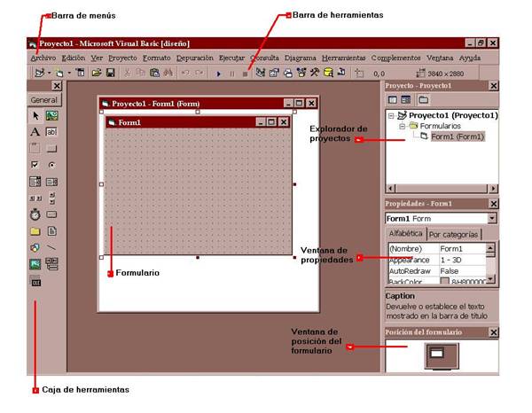Open Object Browser from the toolbar
Viewport: 532px width, 413px height.
pos(301,73)
